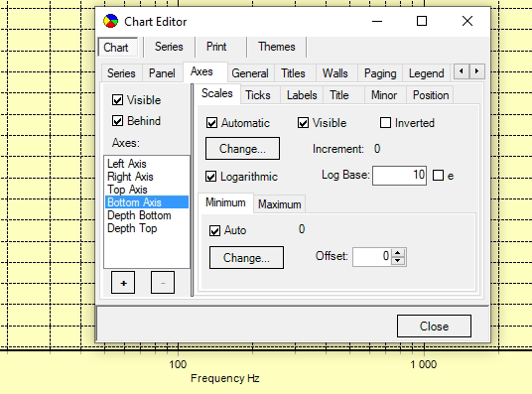Toggle the natural log e checkbox
This screenshot has height=394, width=532.
(438, 176)
